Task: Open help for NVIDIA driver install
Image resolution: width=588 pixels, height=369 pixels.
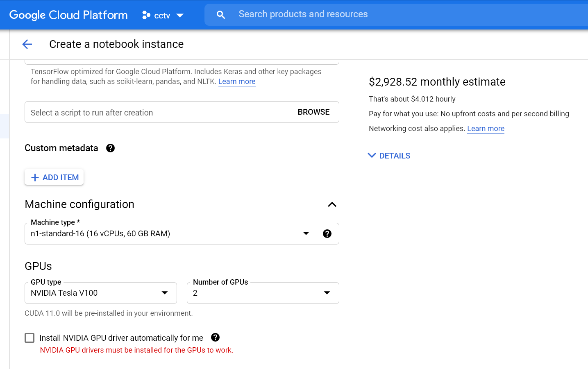Action: click(215, 337)
